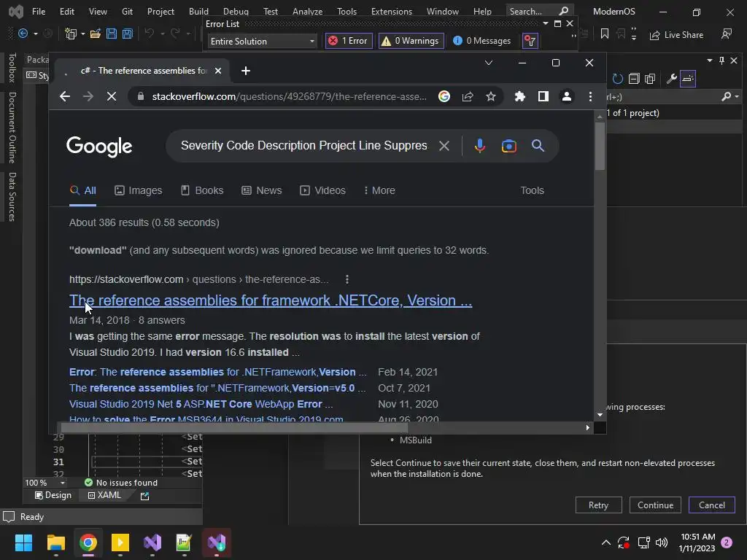The height and width of the screenshot is (560, 747).
Task: Click the Chrome forward arrow
Action: 88,97
